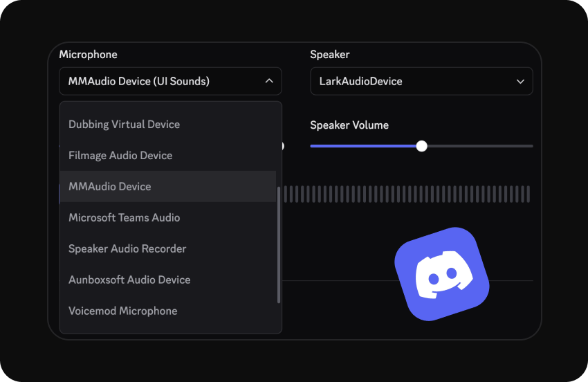Select Microsoft Teams Audio option
588x382 pixels.
(x=168, y=217)
